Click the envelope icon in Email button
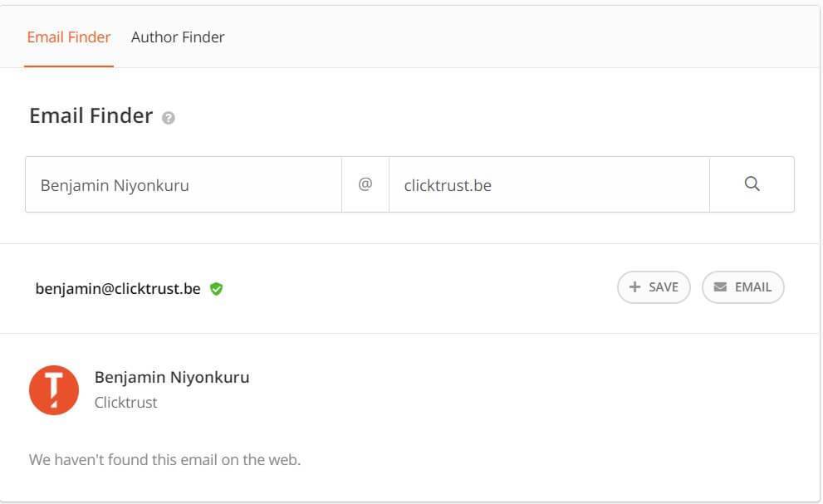823x504 pixels. pyautogui.click(x=720, y=286)
